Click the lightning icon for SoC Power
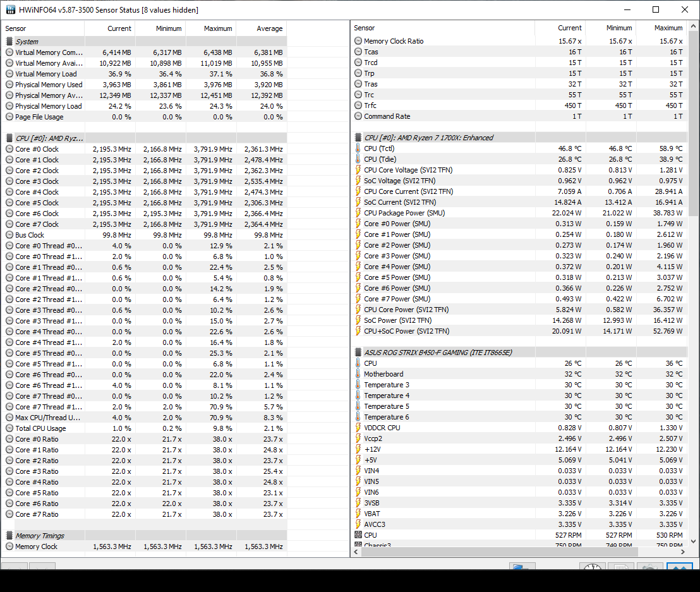 point(358,320)
